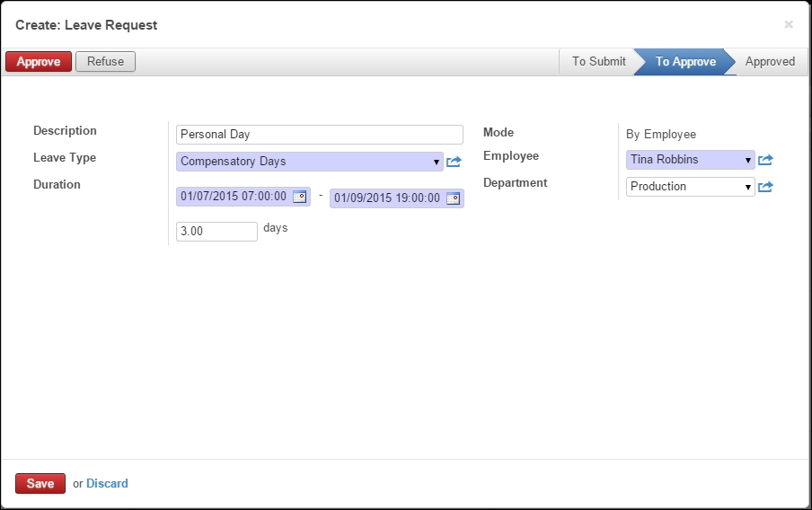This screenshot has width=812, height=510.
Task: Click the duration days number field
Action: (216, 232)
